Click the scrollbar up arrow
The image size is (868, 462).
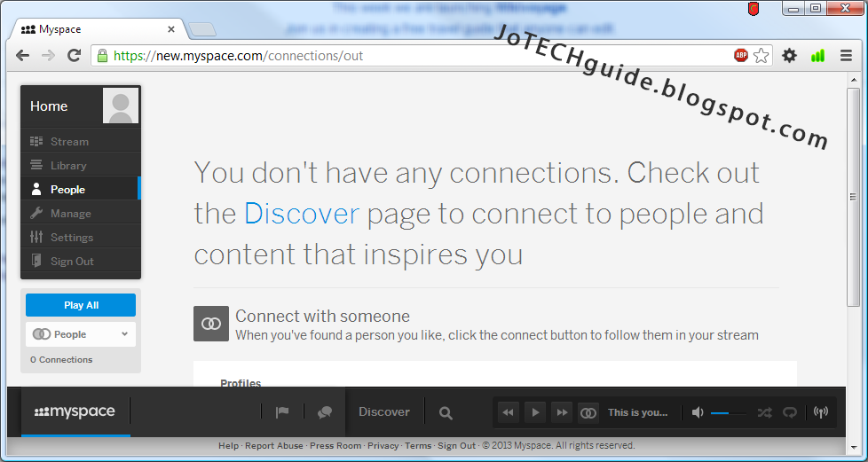(853, 80)
